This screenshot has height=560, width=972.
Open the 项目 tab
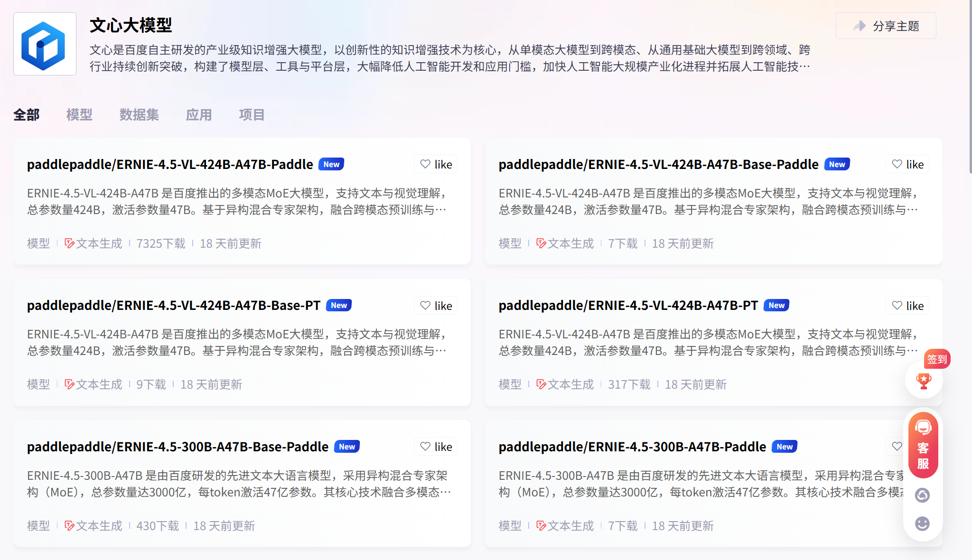coord(252,115)
